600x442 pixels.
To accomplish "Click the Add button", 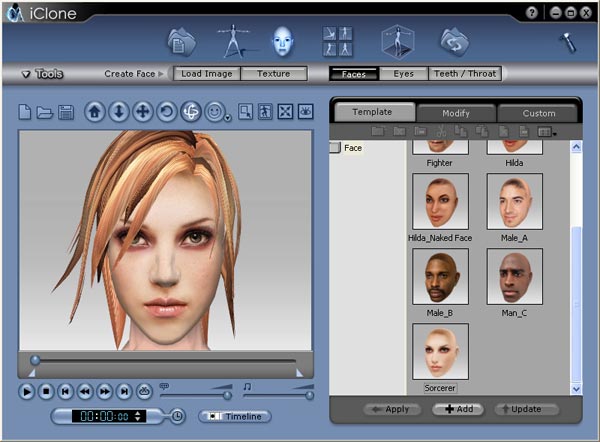I will point(457,409).
